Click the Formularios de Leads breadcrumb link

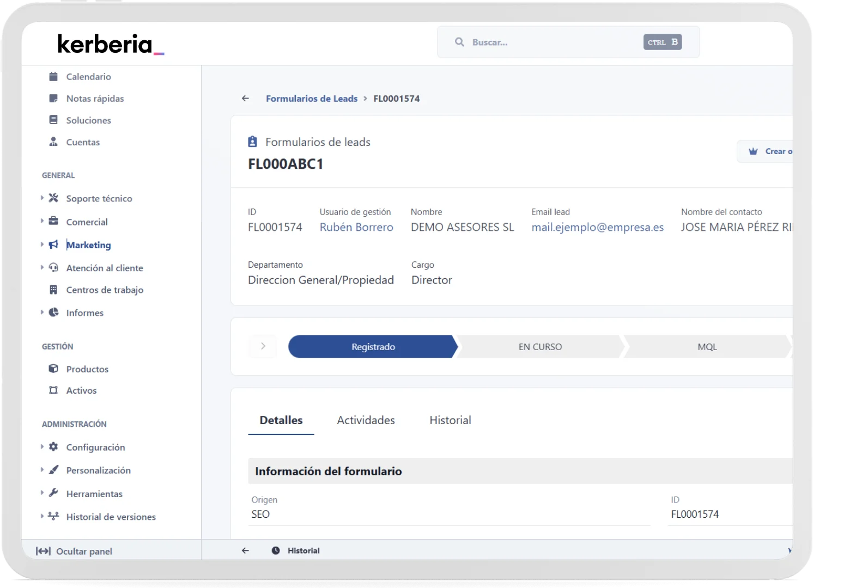click(312, 99)
